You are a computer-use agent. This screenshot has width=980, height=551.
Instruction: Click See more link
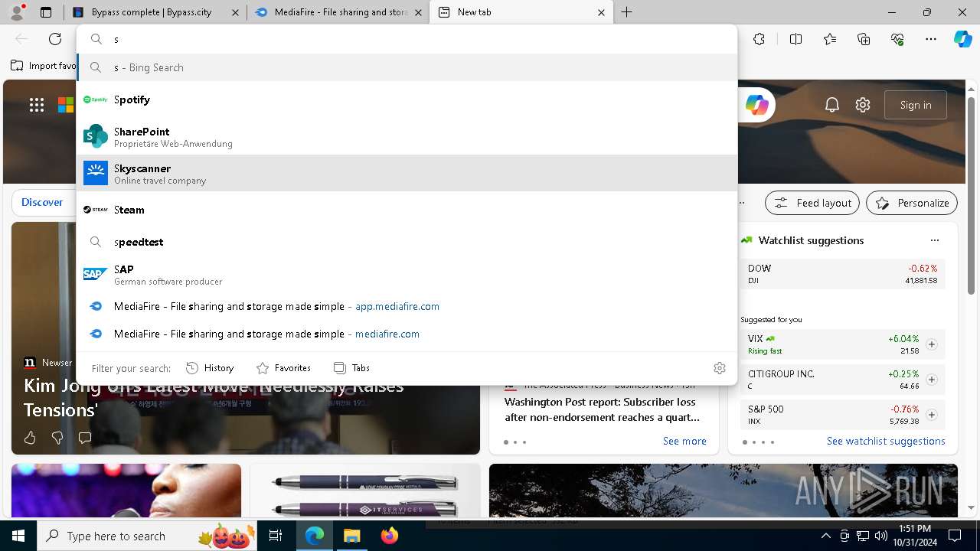point(684,441)
